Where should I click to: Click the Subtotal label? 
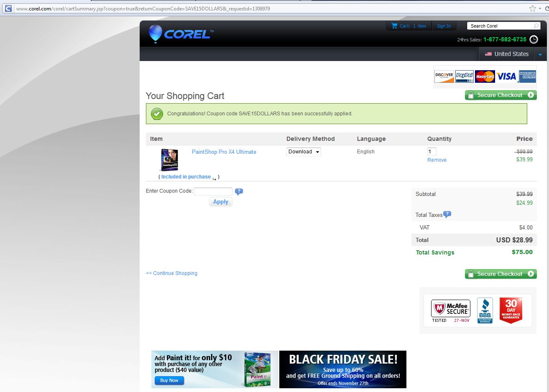pos(426,194)
